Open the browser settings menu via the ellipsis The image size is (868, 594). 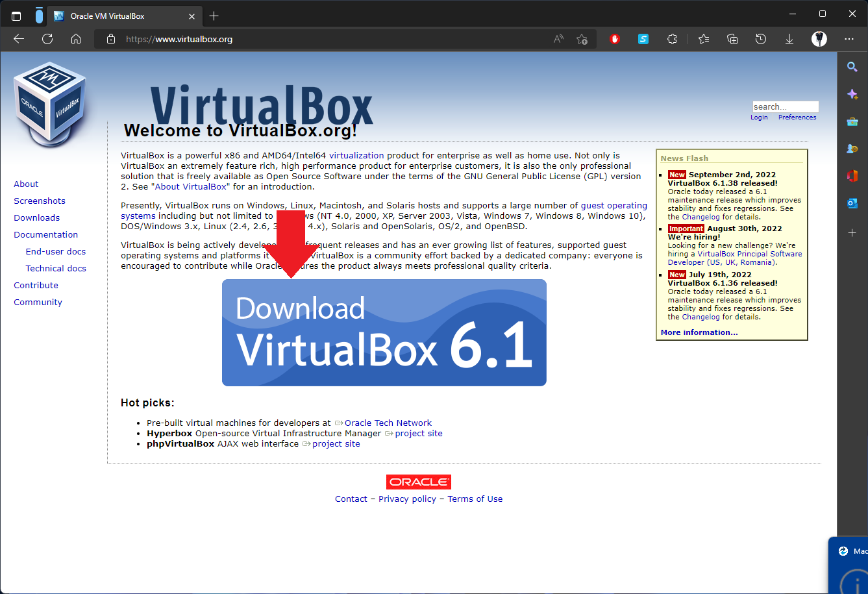[849, 39]
